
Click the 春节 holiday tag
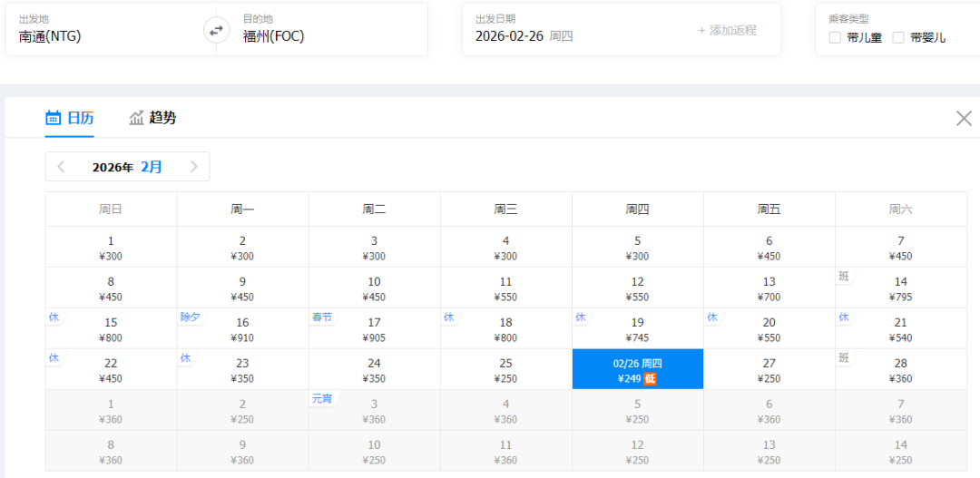pos(322,317)
